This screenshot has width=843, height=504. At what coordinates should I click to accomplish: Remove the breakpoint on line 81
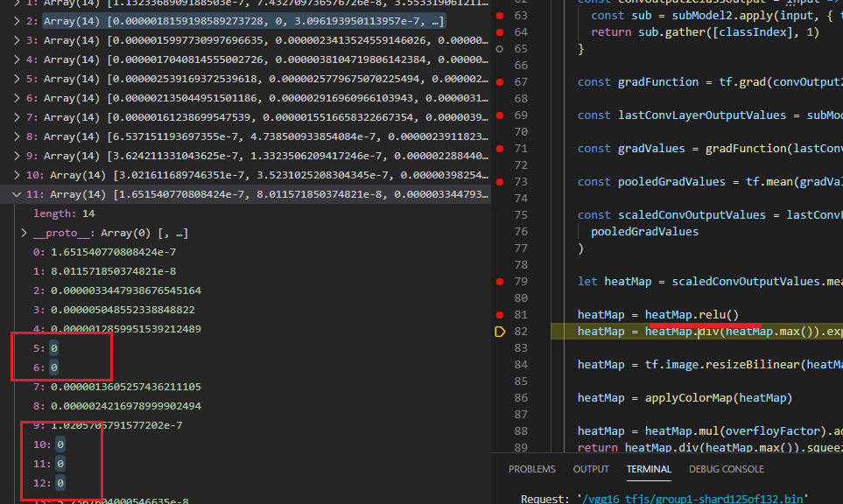coord(500,315)
